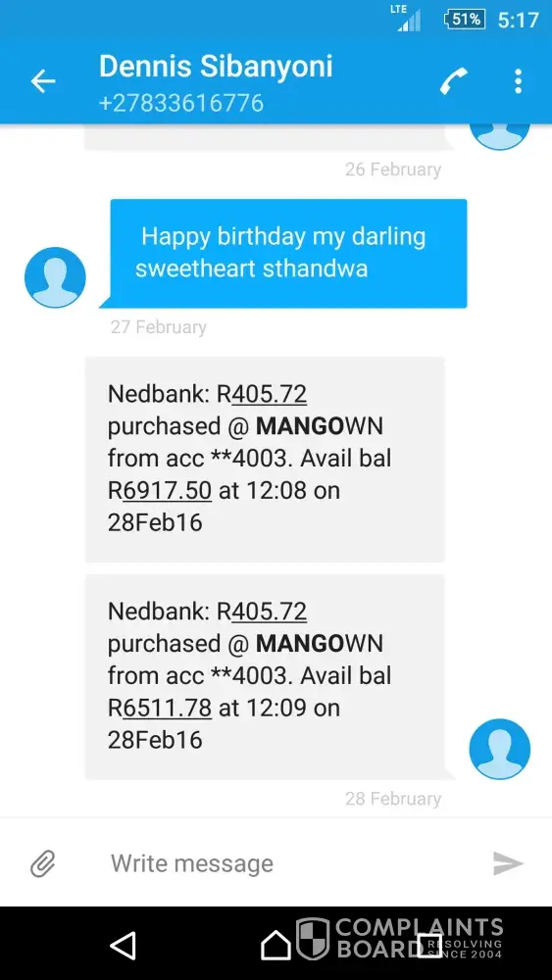Tap the back arrow in header
The image size is (552, 980).
coord(43,81)
